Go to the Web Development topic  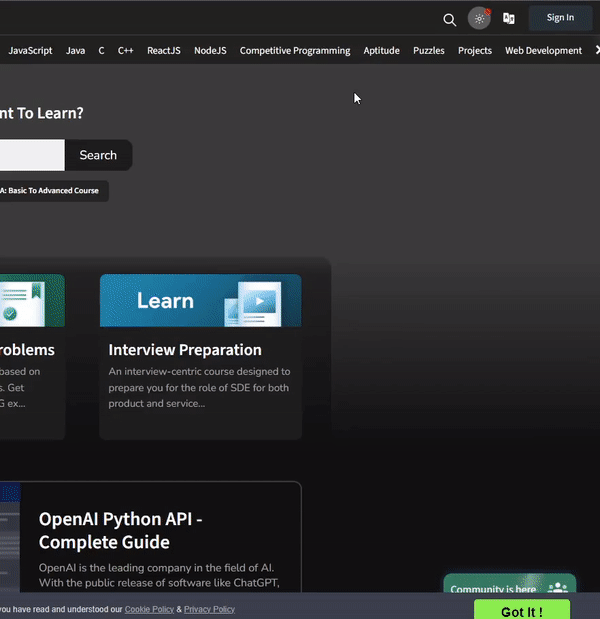coord(543,50)
